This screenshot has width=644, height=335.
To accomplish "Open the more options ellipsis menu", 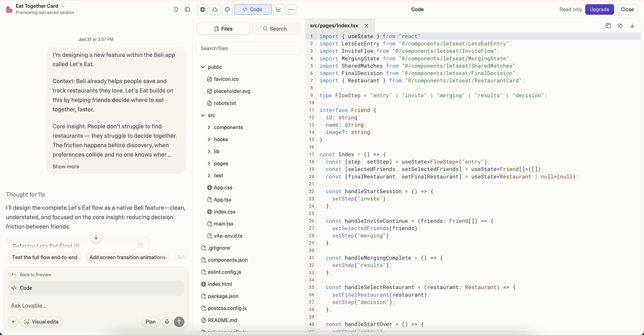I will pyautogui.click(x=291, y=9).
